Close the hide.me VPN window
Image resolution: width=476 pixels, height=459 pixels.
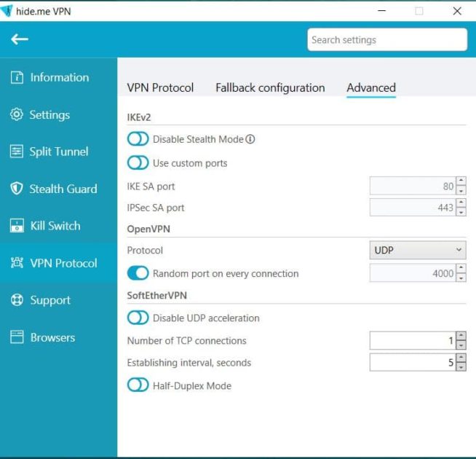click(x=457, y=11)
